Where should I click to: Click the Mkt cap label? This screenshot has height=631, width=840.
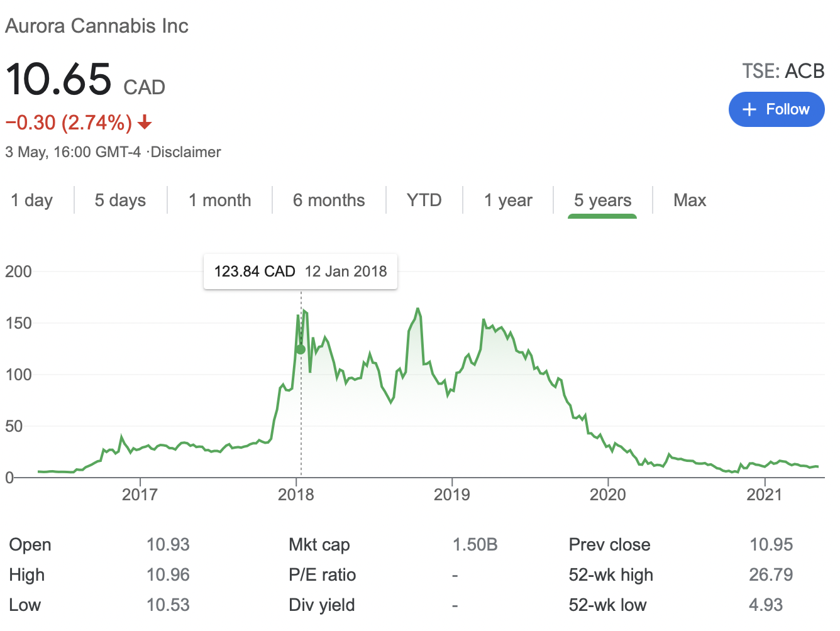pyautogui.click(x=319, y=545)
